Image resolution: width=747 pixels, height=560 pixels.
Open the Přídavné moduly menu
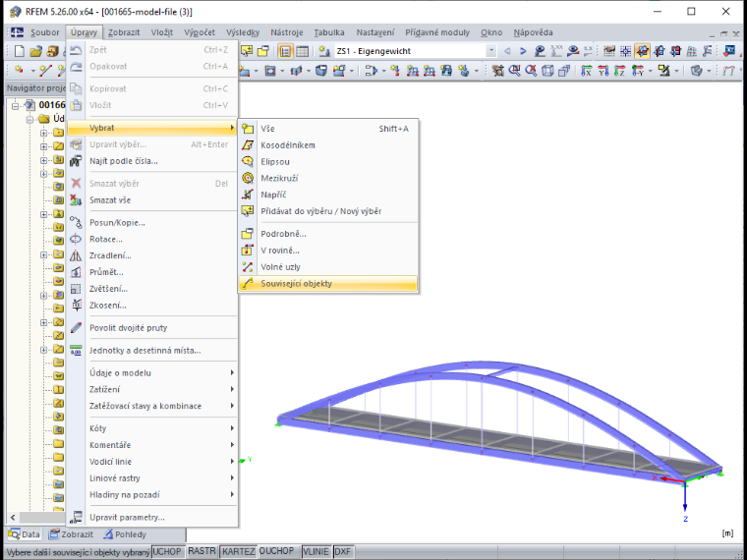(437, 32)
